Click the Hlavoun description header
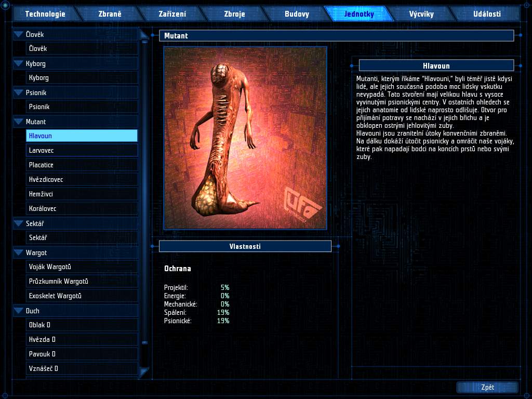 (x=436, y=66)
